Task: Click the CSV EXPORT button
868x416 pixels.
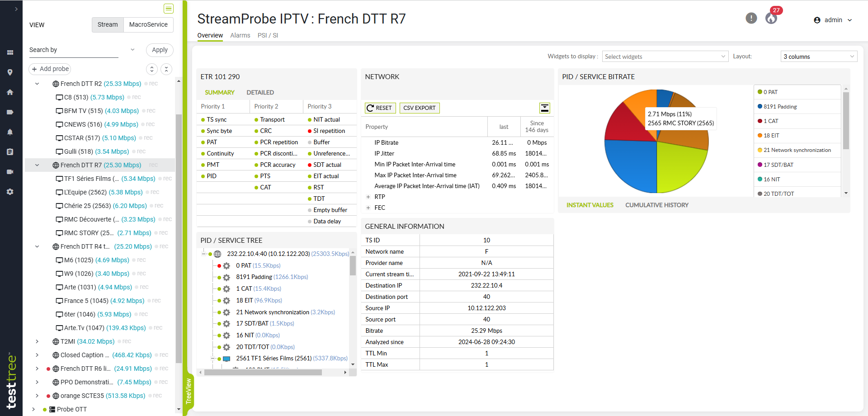Action: (x=420, y=108)
